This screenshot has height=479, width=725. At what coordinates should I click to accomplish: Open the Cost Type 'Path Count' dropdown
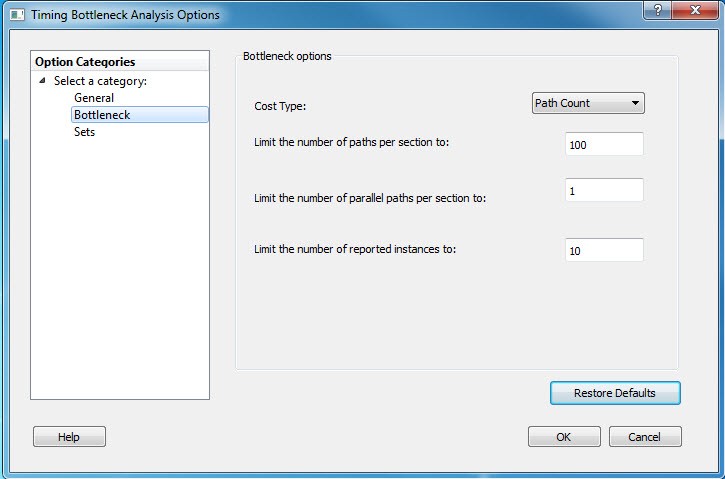point(588,103)
